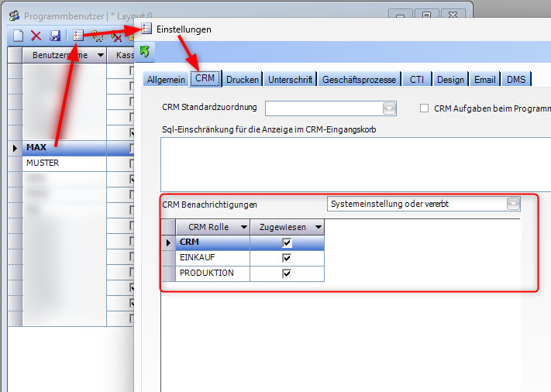Switch to the Allgemein tab
Image resolution: width=551 pixels, height=392 pixels.
pos(166,79)
